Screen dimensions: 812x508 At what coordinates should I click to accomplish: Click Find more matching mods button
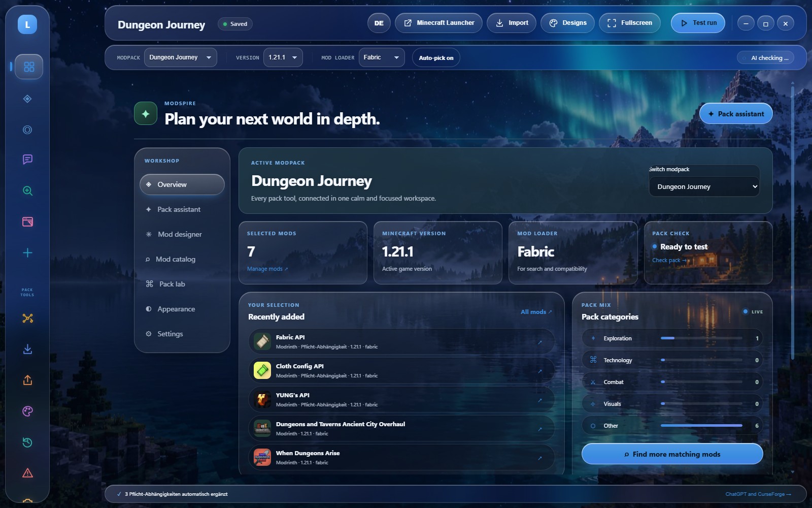point(672,454)
